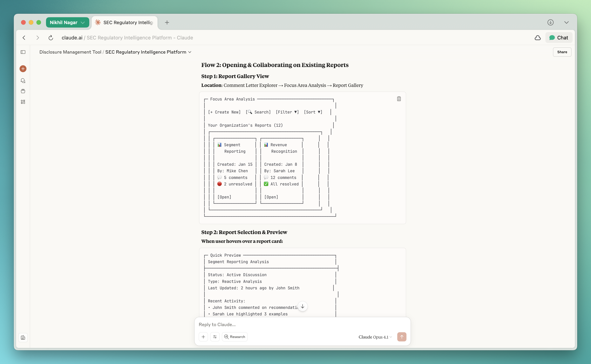Copy the Focus Area Analysis code block
Viewport: 591px width, 364px height.
(x=399, y=99)
